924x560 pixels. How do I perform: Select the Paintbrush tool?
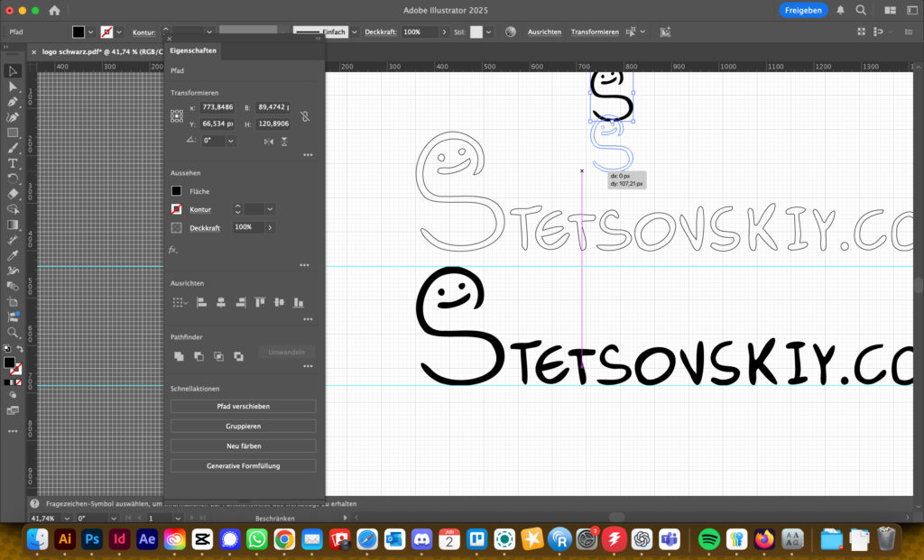pyautogui.click(x=13, y=148)
